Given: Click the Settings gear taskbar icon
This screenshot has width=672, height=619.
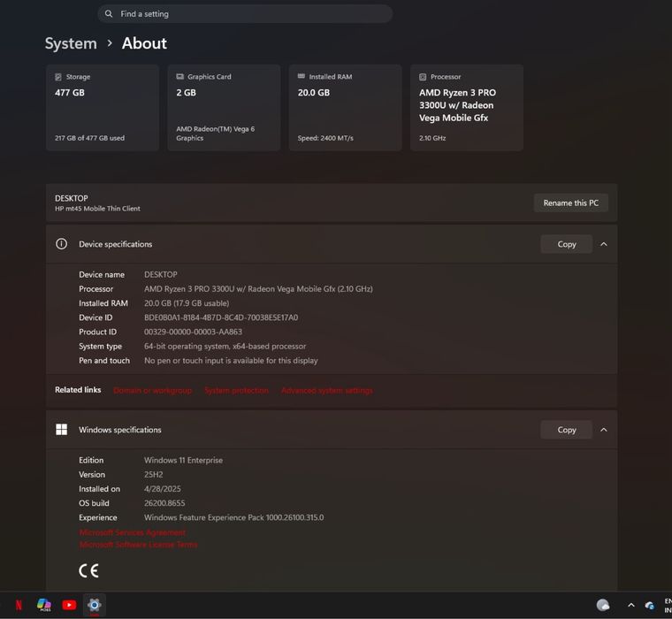Looking at the screenshot, I should (x=95, y=605).
